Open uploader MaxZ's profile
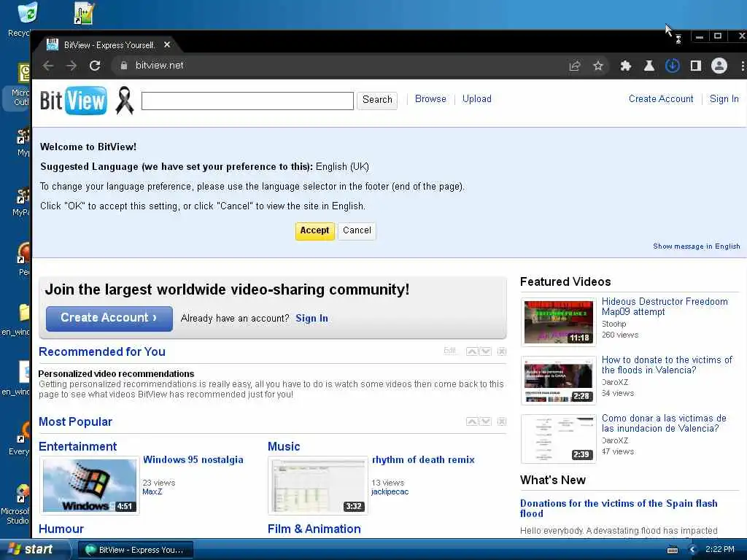The height and width of the screenshot is (560, 747). point(152,491)
